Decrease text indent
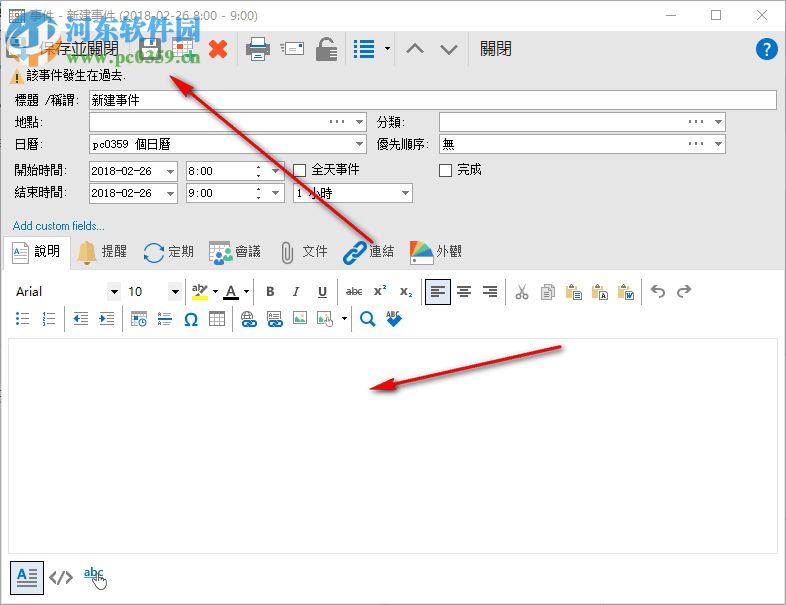This screenshot has width=786, height=605. [x=81, y=319]
